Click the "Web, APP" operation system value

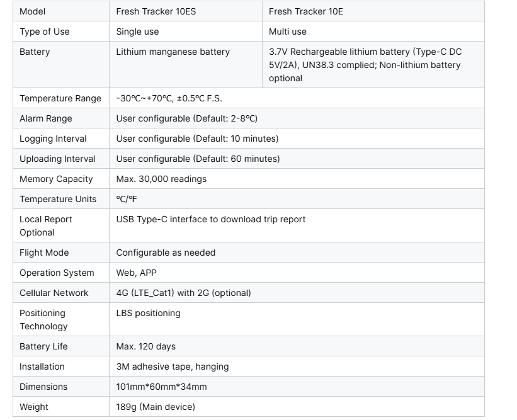[x=136, y=273]
